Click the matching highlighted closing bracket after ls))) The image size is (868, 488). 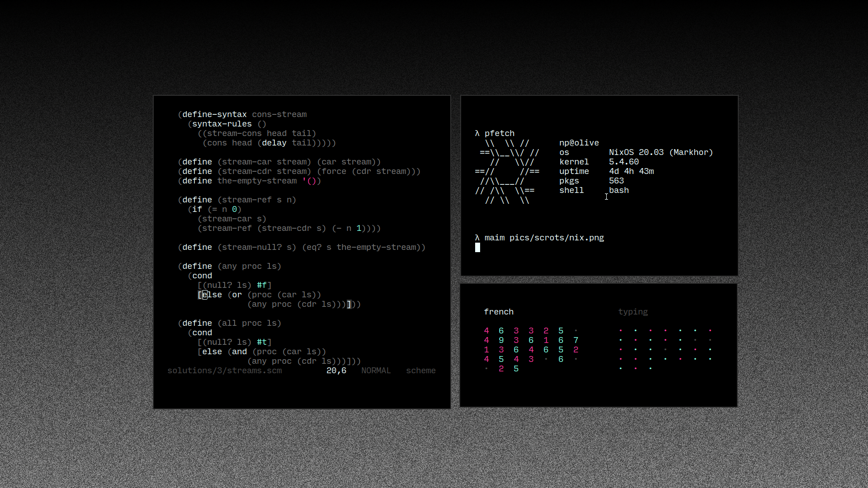[x=349, y=304]
